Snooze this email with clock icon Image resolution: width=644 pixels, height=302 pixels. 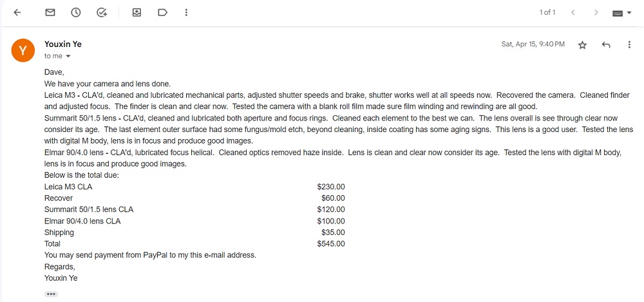coord(76,12)
